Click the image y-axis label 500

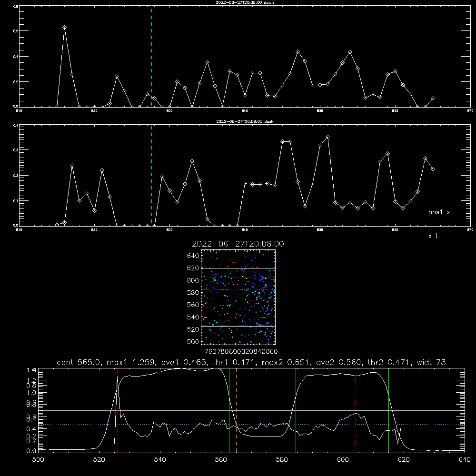pyautogui.click(x=193, y=341)
